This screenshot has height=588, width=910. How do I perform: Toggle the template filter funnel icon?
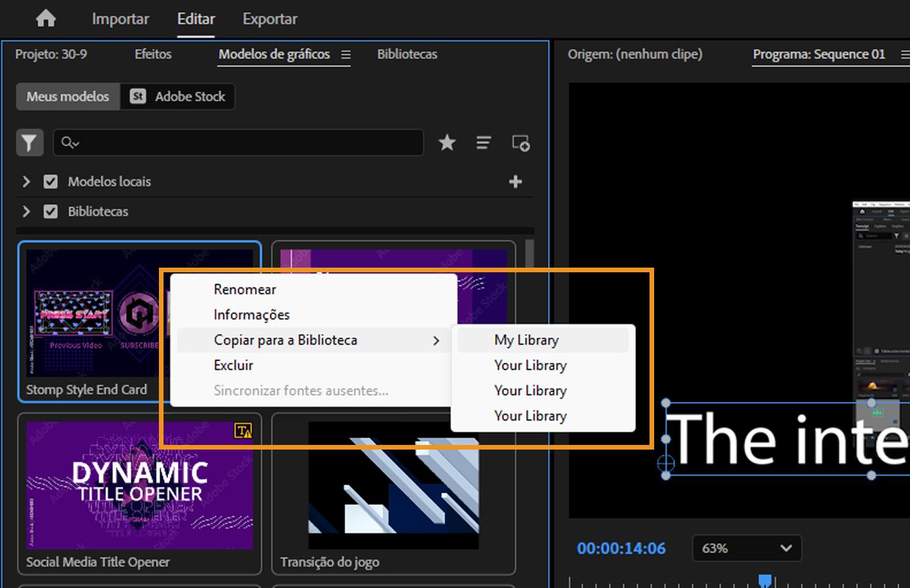point(30,142)
